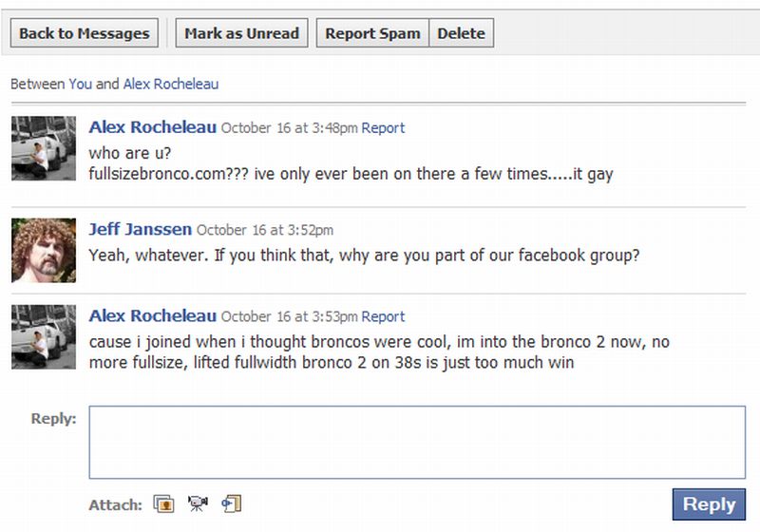Report the 3:53pm message from Alex
Screen dimensions: 760x532
(x=383, y=316)
